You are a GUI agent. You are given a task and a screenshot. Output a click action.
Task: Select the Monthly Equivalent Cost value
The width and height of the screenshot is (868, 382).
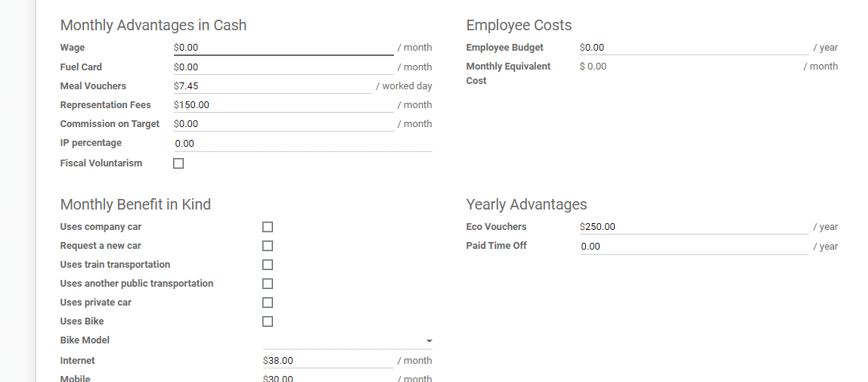tap(593, 67)
